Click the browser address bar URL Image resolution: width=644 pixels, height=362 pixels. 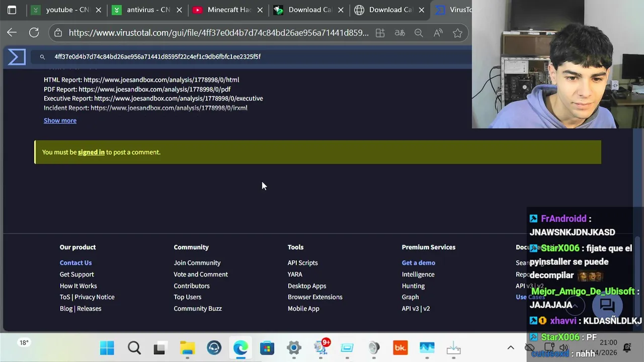point(218,33)
